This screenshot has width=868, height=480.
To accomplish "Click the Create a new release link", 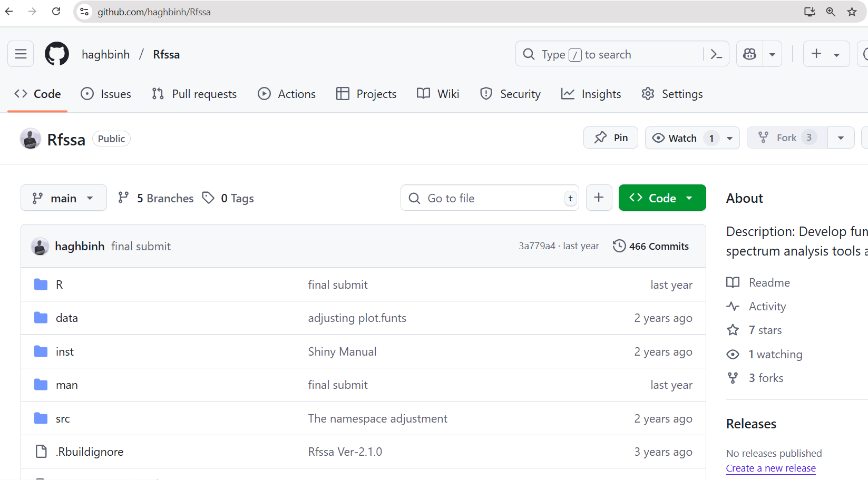I will coord(771,468).
